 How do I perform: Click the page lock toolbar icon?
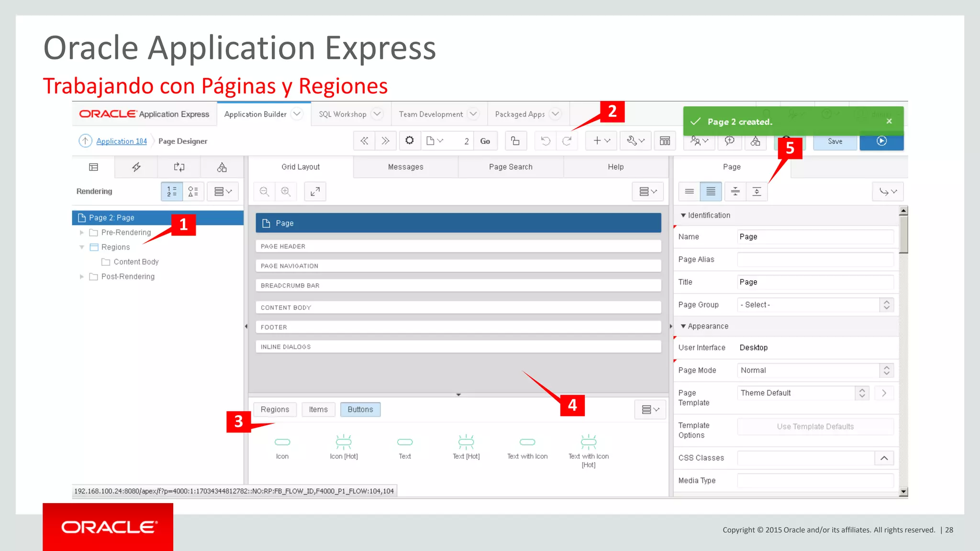pyautogui.click(x=515, y=141)
